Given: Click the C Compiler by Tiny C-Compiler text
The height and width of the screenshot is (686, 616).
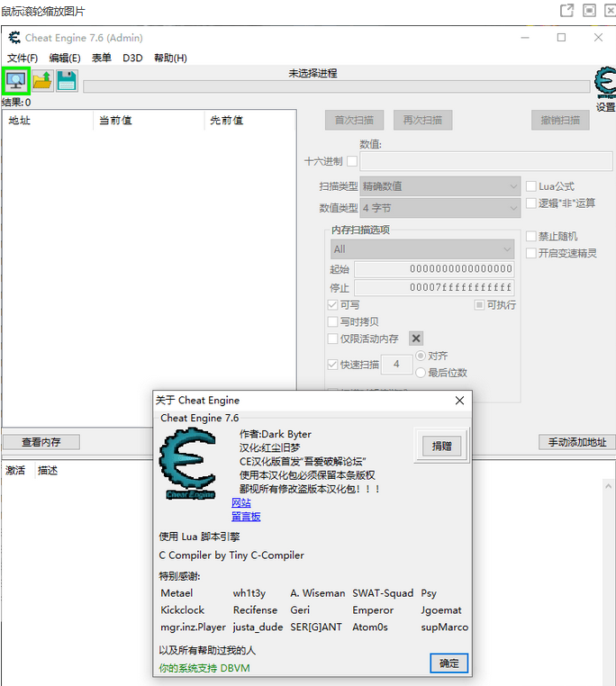Looking at the screenshot, I should [x=231, y=555].
